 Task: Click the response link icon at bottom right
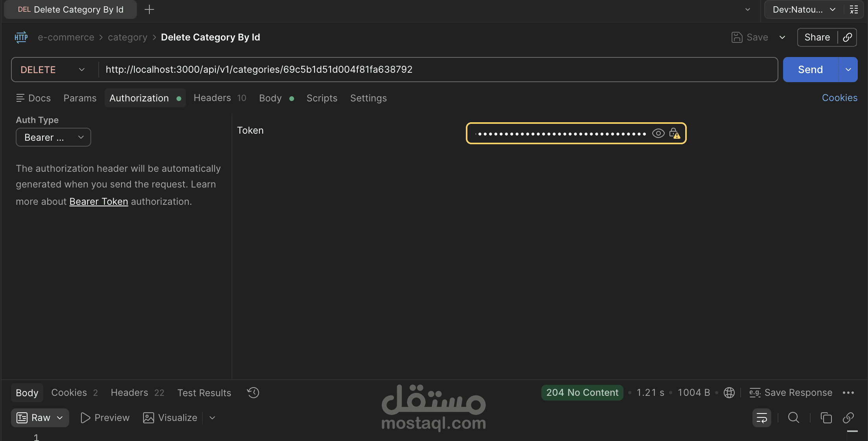coord(848,418)
